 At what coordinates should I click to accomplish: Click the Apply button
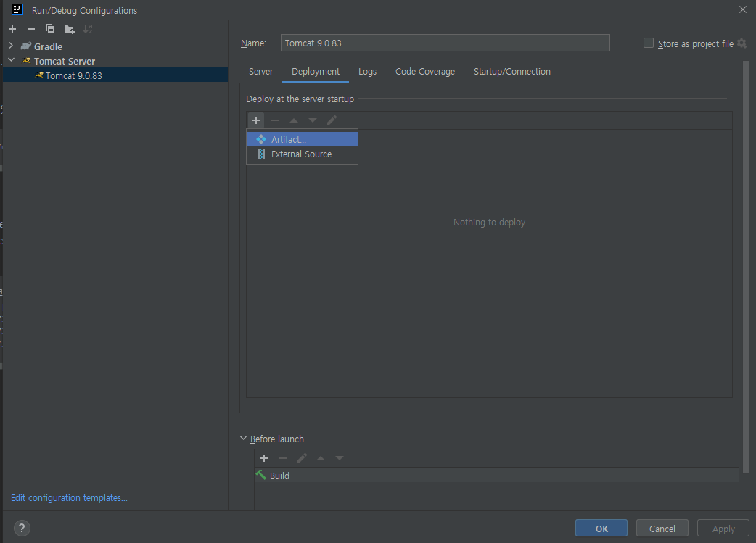click(723, 528)
